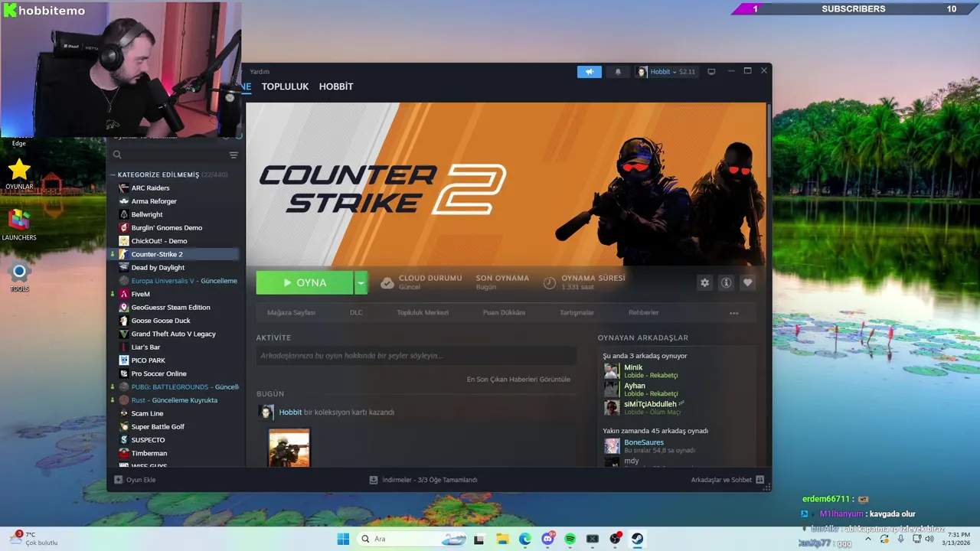This screenshot has width=980, height=551.
Task: Open the notifications bell in Steam
Action: point(618,72)
